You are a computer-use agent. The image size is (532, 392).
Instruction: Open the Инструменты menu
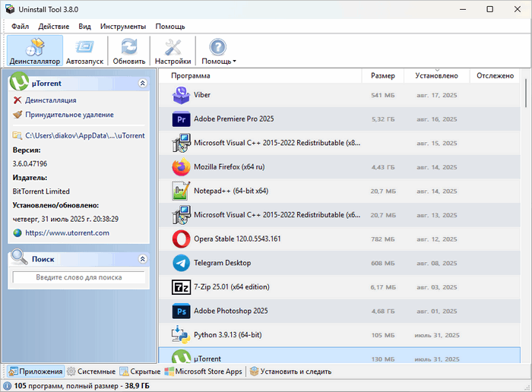pos(123,26)
